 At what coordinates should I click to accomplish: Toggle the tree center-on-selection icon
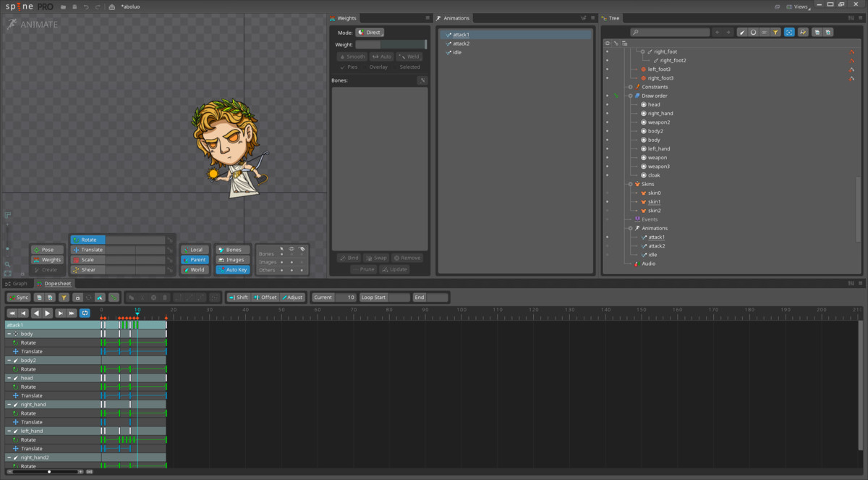point(789,32)
